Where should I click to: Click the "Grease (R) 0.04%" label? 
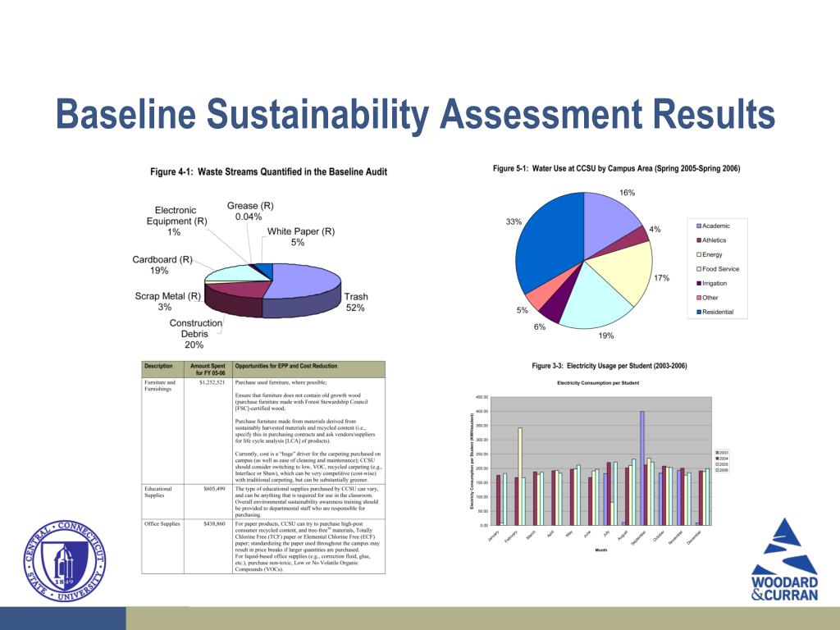[249, 211]
